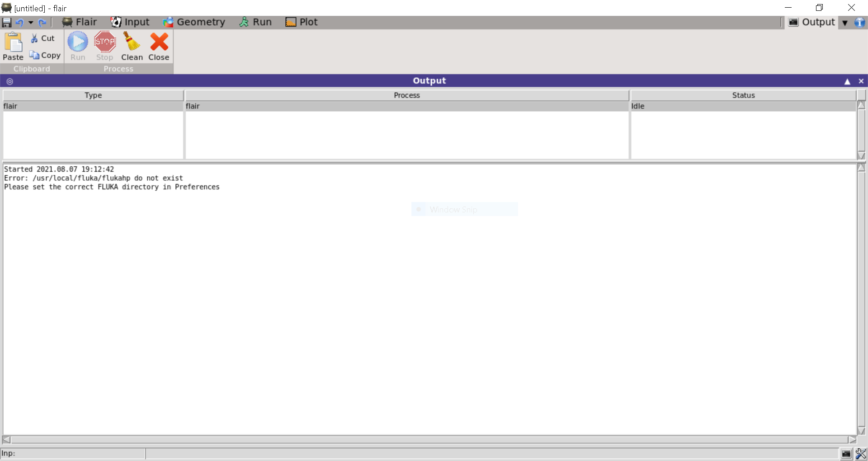Collapse the Output panel with the white triangle
This screenshot has width=868, height=461.
click(x=847, y=81)
